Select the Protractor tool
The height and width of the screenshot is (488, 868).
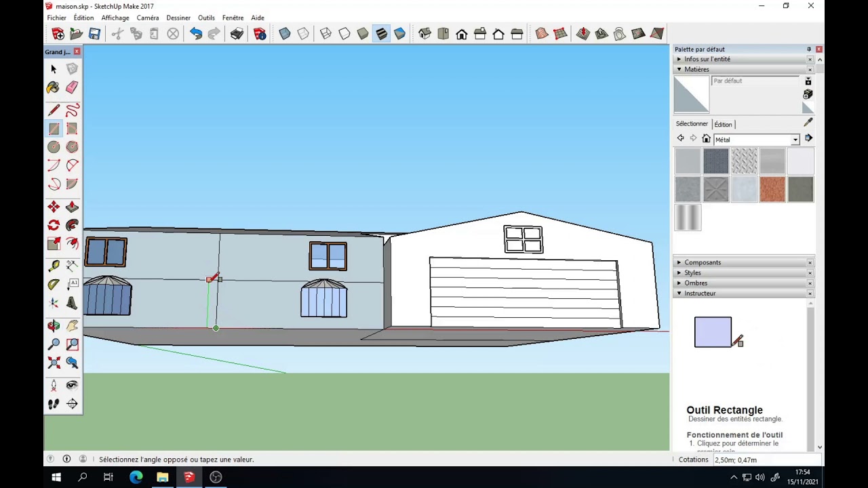(x=54, y=285)
